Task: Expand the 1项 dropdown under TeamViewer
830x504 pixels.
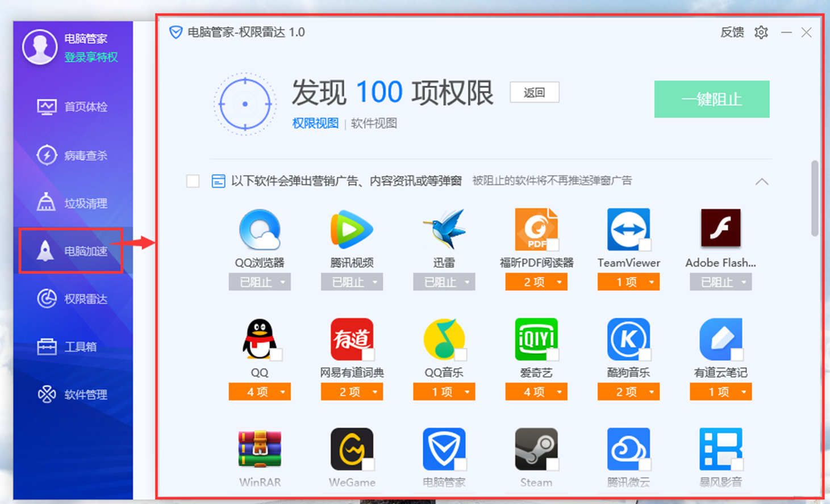Action: pyautogui.click(x=628, y=282)
